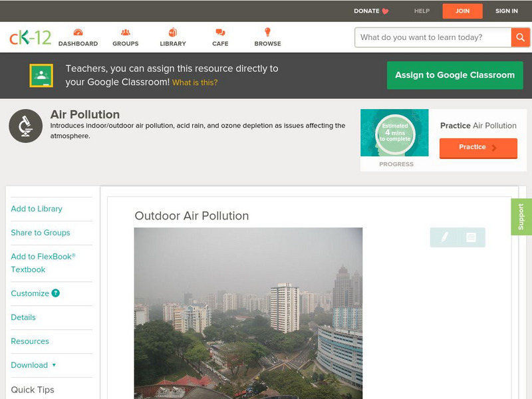Open the Help menu item

point(422,11)
